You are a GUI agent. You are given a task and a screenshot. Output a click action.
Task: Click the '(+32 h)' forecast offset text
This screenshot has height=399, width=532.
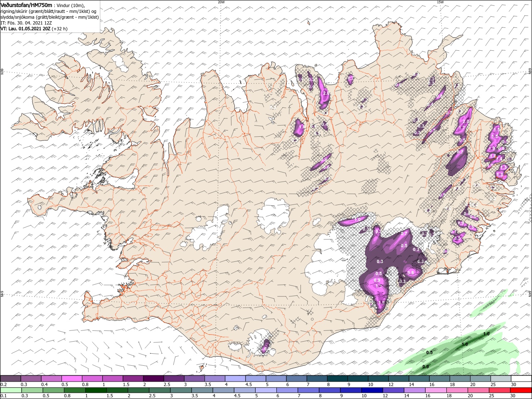coord(60,29)
